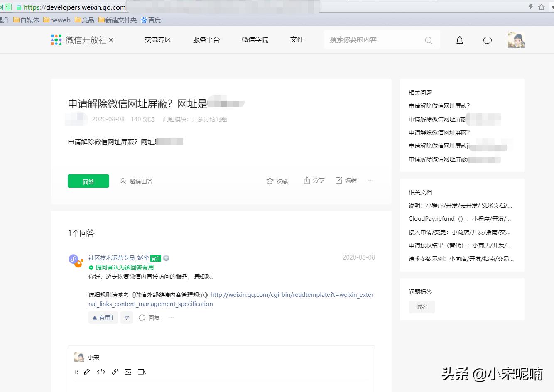This screenshot has width=554, height=392.
Task: Open the 交流专区 menu item
Action: 157,39
